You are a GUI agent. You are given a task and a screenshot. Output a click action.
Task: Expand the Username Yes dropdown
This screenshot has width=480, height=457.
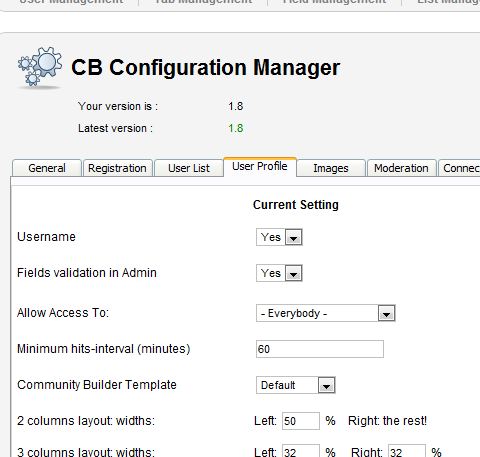coord(279,237)
